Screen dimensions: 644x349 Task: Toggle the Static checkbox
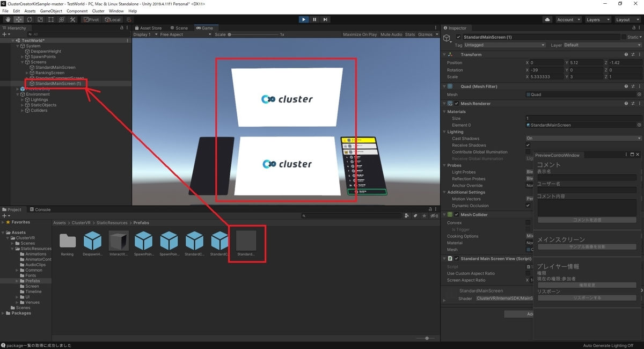[x=624, y=37]
